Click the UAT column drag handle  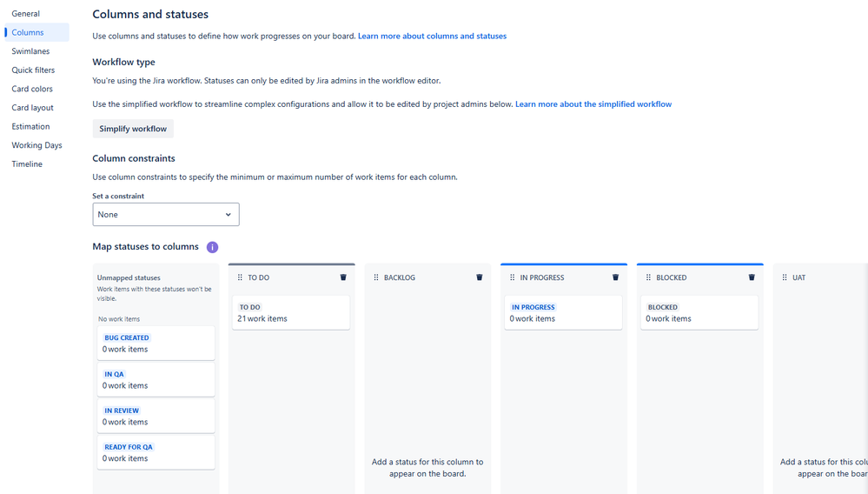pyautogui.click(x=785, y=277)
